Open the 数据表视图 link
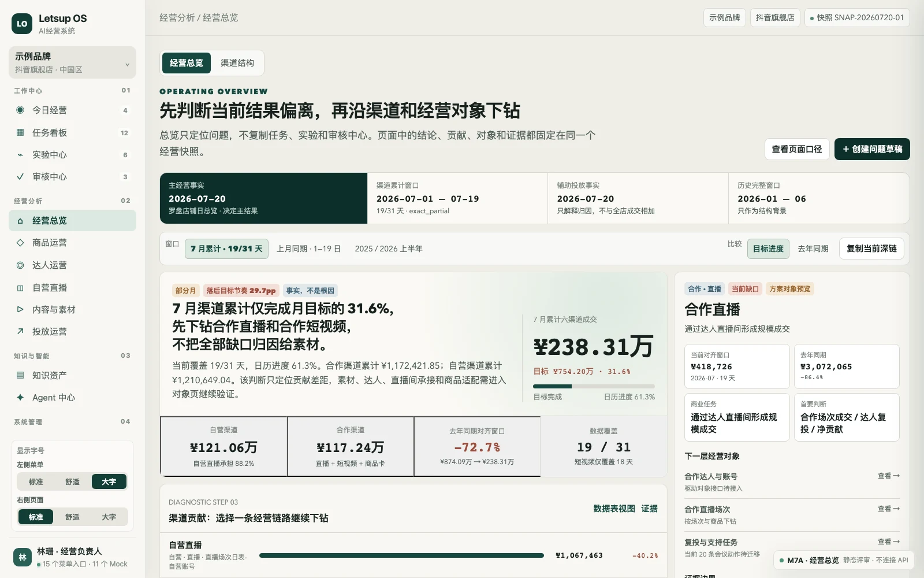The image size is (924, 578). tap(614, 509)
